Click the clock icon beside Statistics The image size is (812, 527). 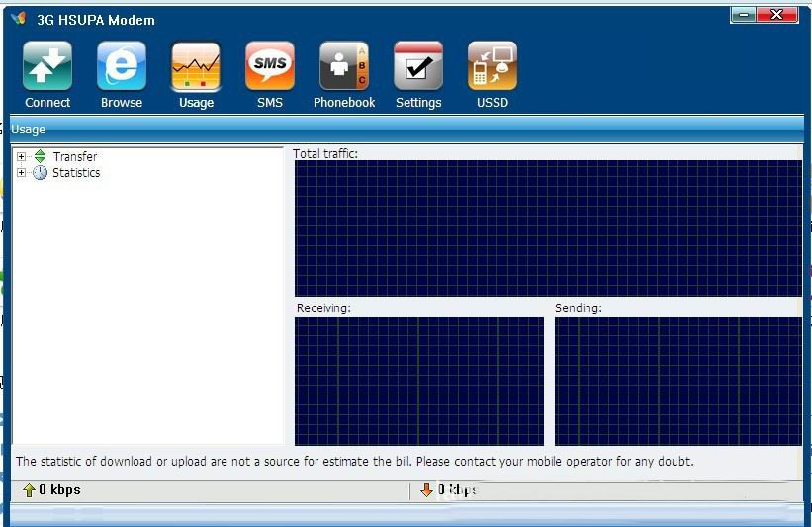tap(40, 172)
